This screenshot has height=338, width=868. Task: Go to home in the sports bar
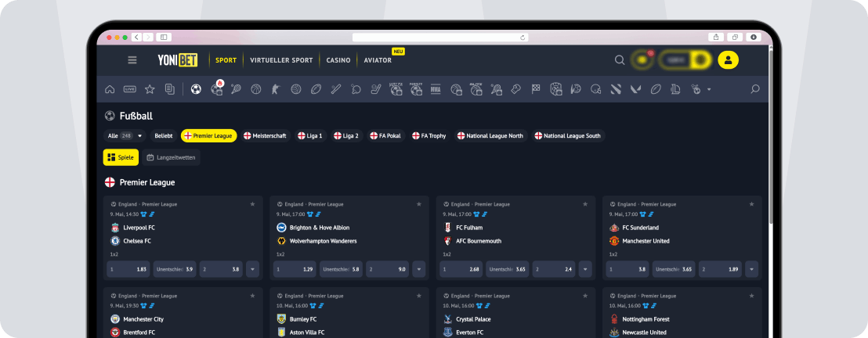point(110,89)
